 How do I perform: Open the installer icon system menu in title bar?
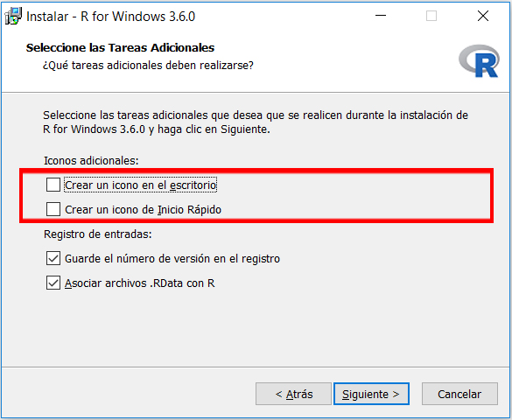pos(13,17)
